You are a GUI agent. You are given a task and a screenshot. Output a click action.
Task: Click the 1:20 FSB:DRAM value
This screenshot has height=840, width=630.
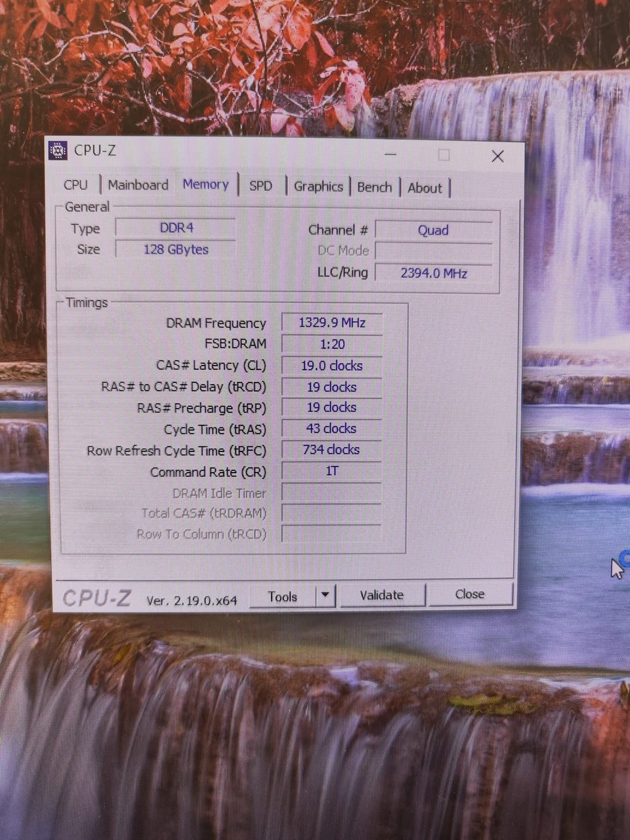tap(331, 344)
